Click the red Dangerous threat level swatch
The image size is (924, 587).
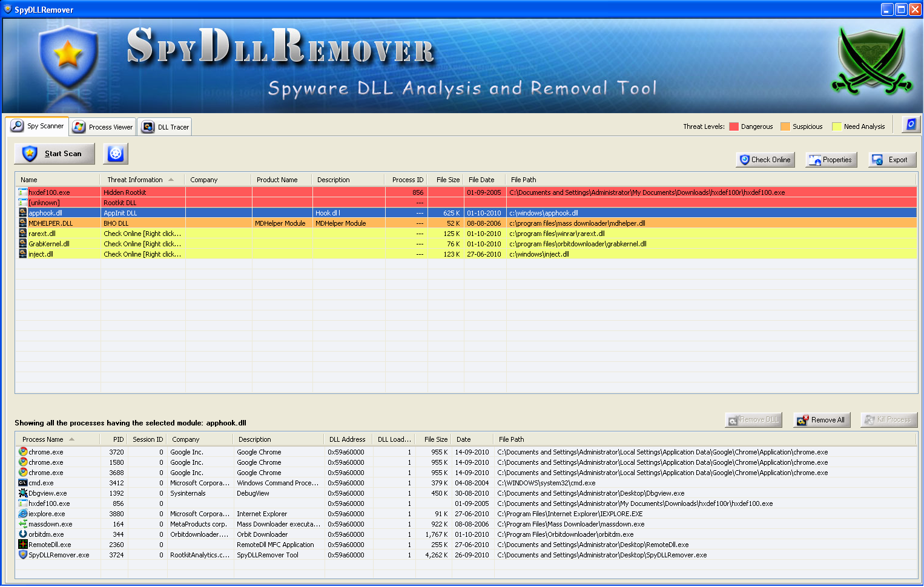click(x=734, y=126)
